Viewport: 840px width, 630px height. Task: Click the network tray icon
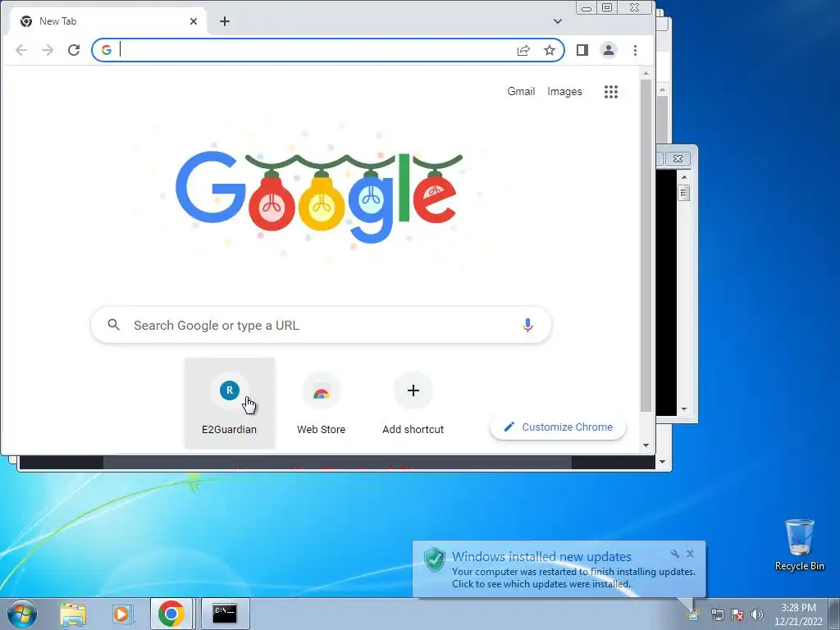point(717,614)
